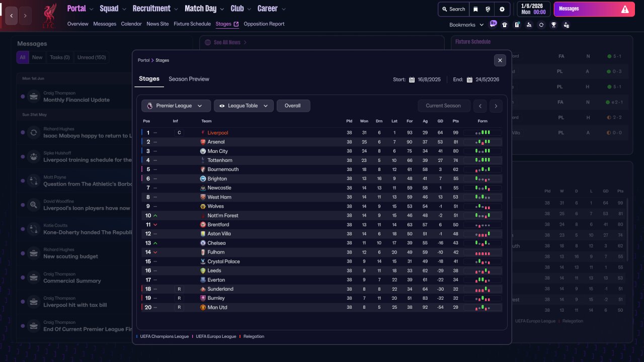Screen dimensions: 644x362
Task: Expand the Premier League competition dropdown
Action: [x=176, y=106]
